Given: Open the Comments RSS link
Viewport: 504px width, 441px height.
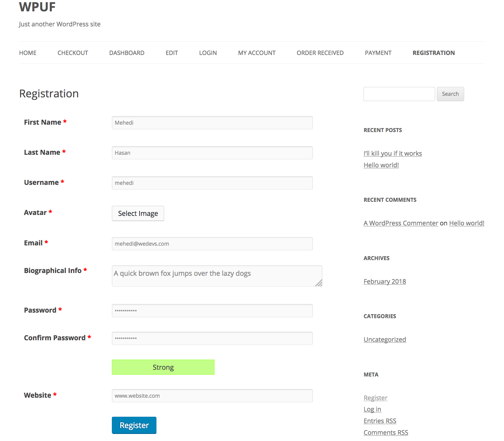Looking at the screenshot, I should pos(386,432).
